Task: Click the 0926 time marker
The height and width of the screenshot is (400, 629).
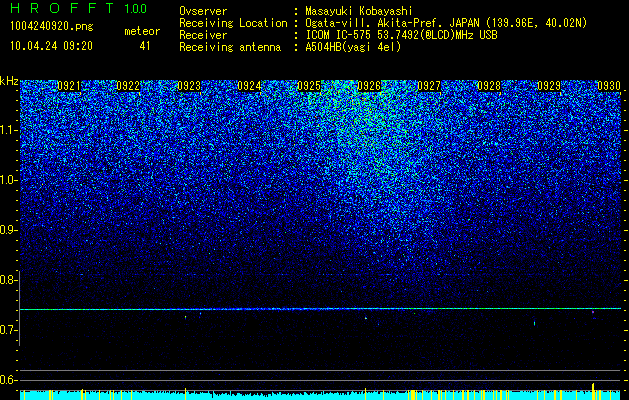Action: coord(369,86)
